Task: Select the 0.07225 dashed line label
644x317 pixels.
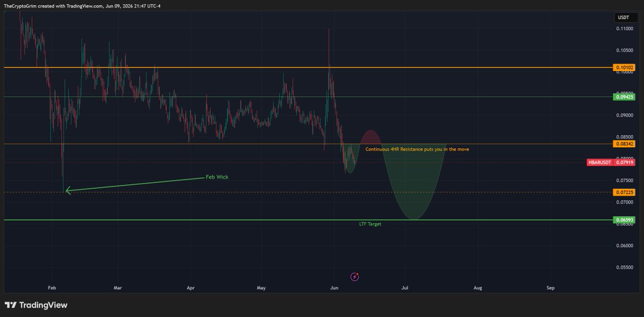Action: click(x=625, y=192)
